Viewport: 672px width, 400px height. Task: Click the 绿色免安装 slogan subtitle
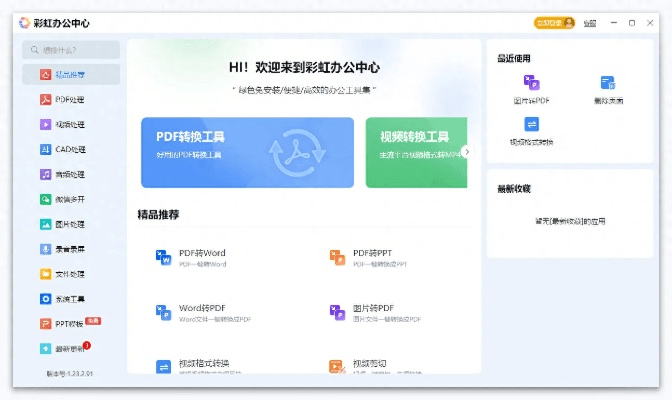pos(304,90)
